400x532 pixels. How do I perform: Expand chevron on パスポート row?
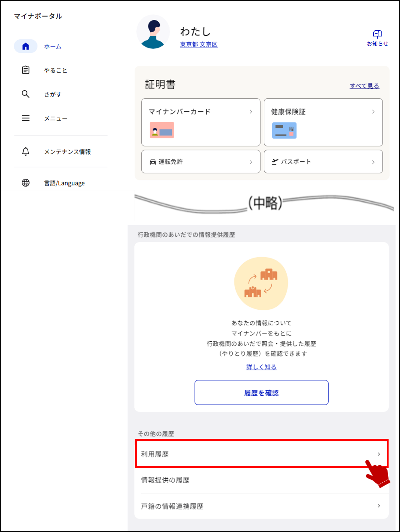[x=373, y=162]
